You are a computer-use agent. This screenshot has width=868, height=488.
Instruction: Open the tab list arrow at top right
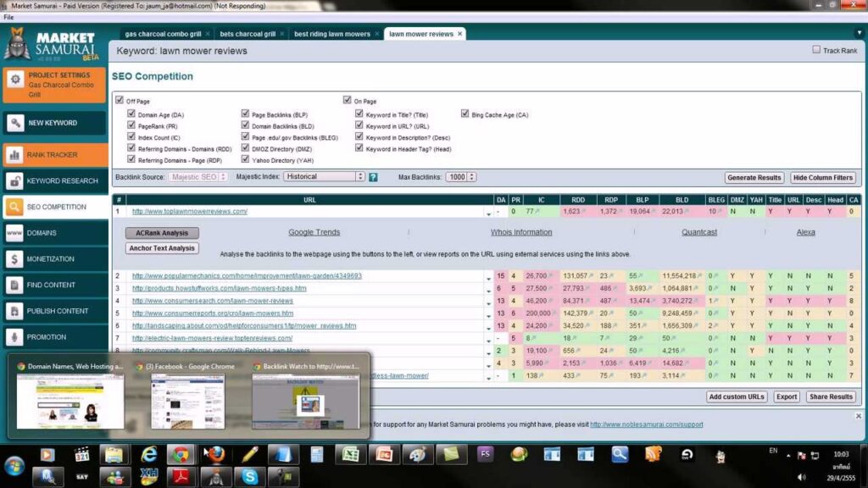point(860,33)
